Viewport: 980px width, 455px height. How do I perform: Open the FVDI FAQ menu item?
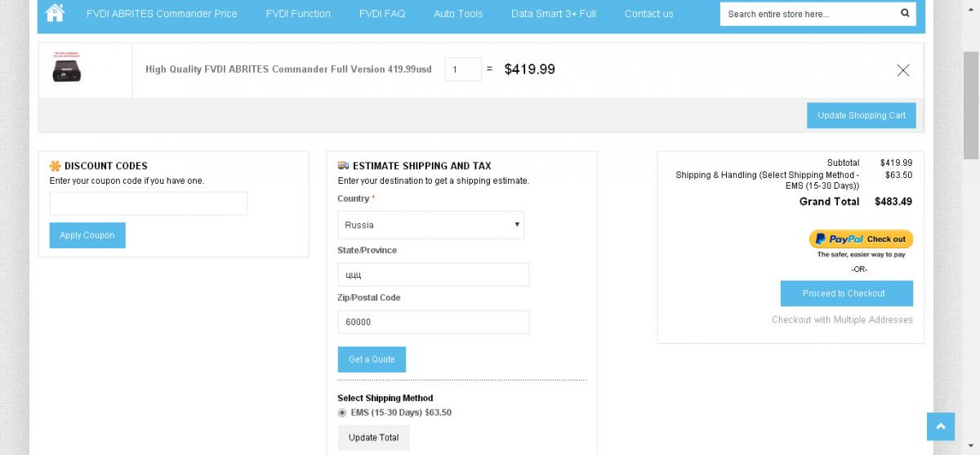point(381,14)
